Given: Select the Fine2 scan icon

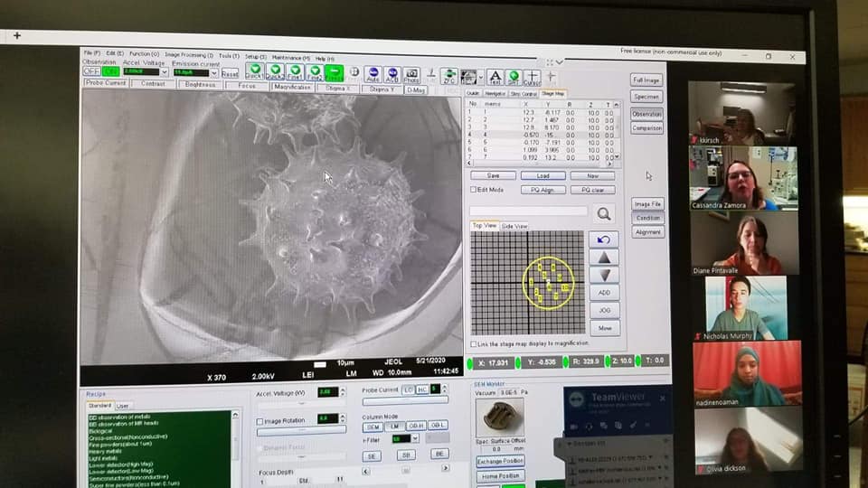Looking at the screenshot, I should click(x=315, y=72).
